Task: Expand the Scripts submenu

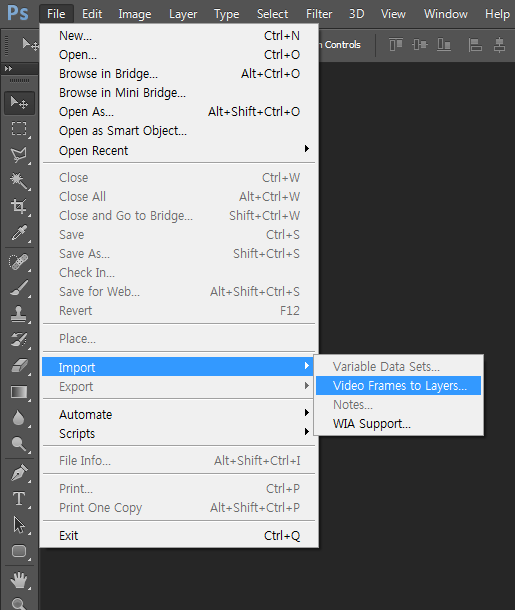Action: coord(179,433)
